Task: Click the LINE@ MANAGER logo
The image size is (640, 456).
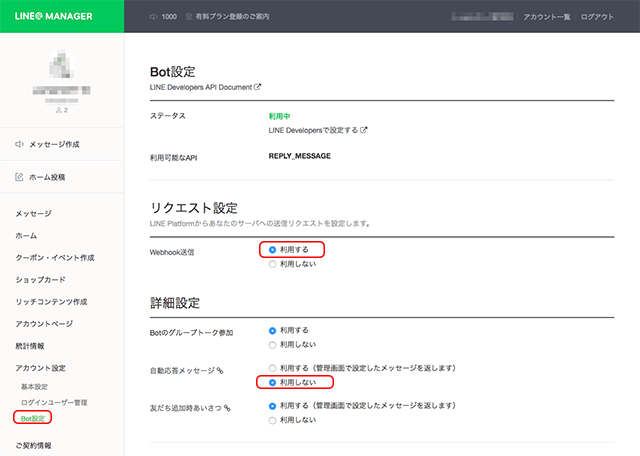Action: (53, 16)
